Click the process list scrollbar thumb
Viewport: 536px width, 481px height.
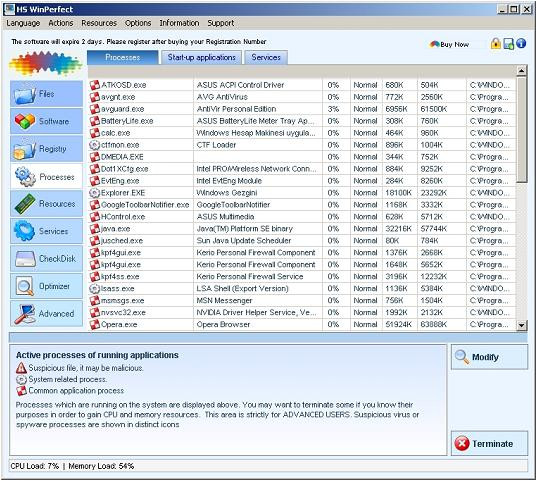coord(521,130)
